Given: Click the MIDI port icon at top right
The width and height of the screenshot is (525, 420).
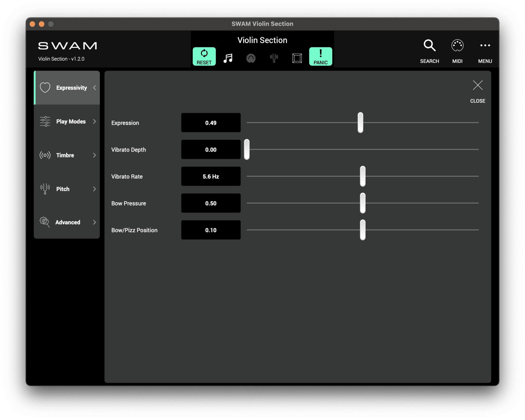Looking at the screenshot, I should [x=457, y=45].
